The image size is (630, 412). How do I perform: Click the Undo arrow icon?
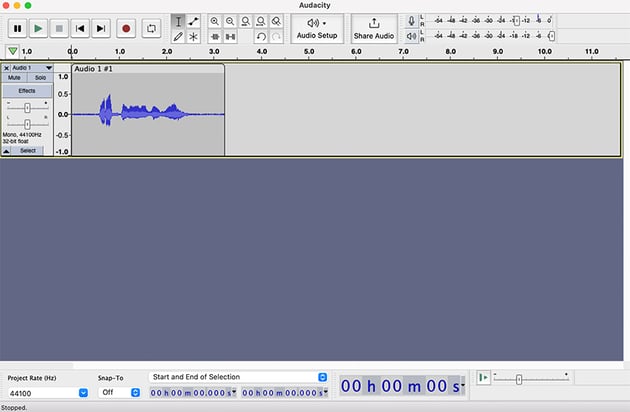pos(261,37)
